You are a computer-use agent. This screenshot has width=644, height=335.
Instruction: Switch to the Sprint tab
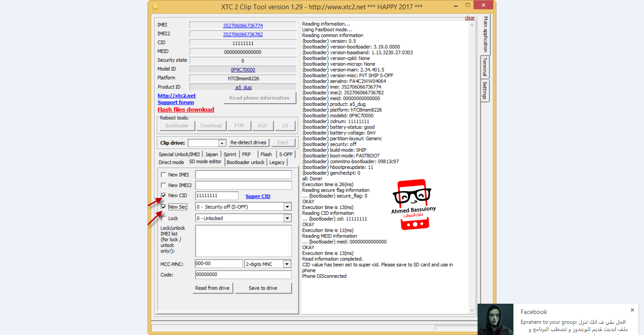[x=230, y=154]
